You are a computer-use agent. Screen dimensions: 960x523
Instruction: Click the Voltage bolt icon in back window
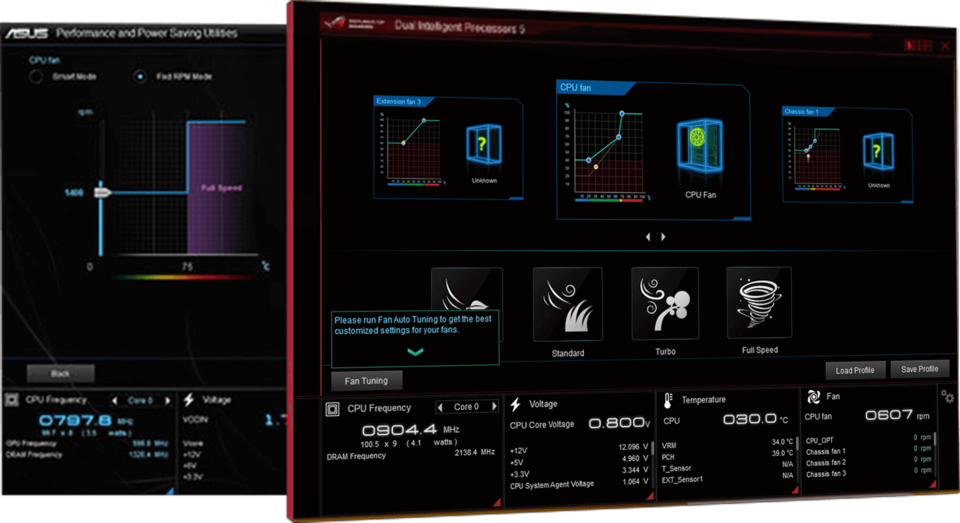(189, 399)
